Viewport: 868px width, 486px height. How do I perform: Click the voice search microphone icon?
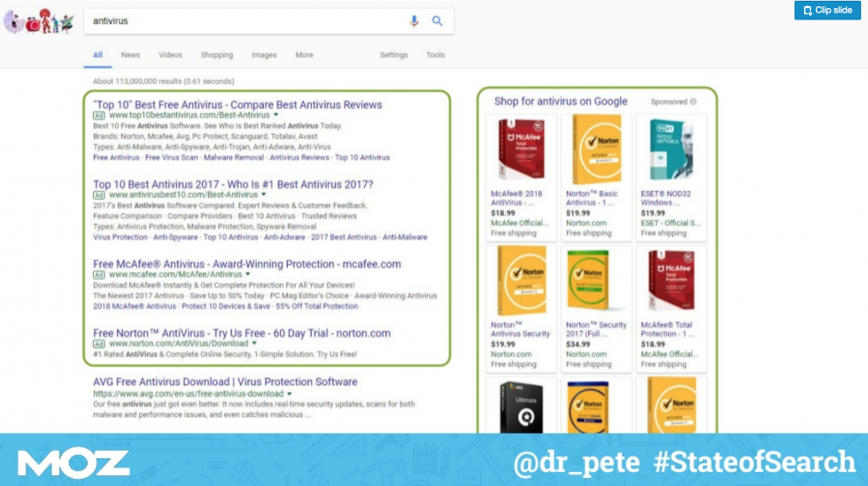click(x=414, y=21)
